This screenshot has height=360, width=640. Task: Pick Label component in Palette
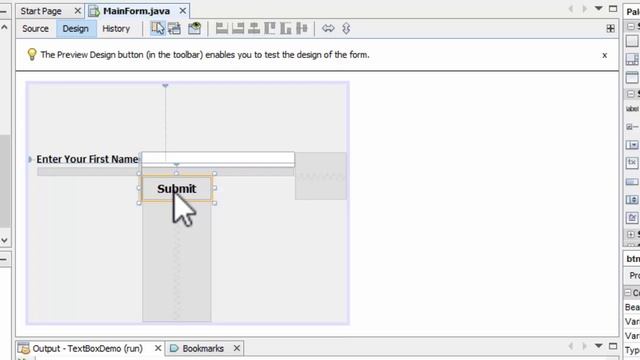pyautogui.click(x=632, y=109)
